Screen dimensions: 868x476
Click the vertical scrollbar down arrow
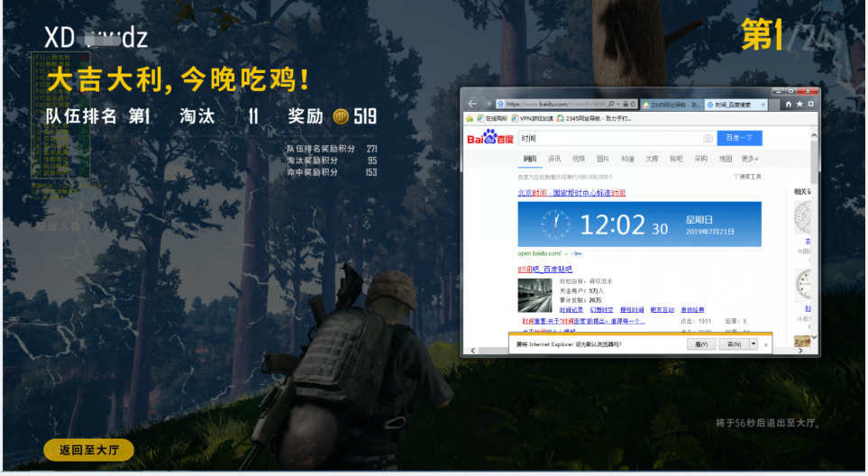[814, 336]
